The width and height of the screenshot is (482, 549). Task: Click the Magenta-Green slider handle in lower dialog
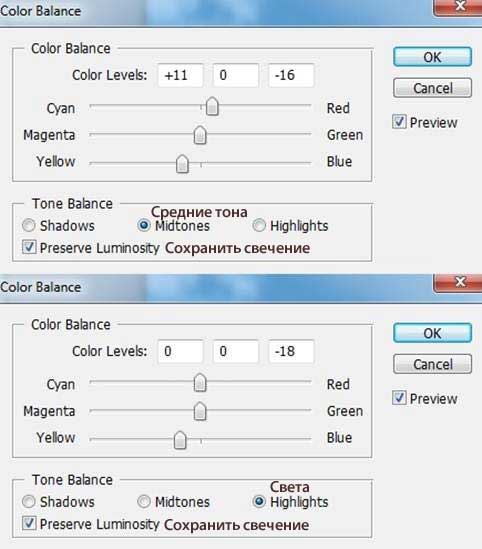pyautogui.click(x=200, y=411)
